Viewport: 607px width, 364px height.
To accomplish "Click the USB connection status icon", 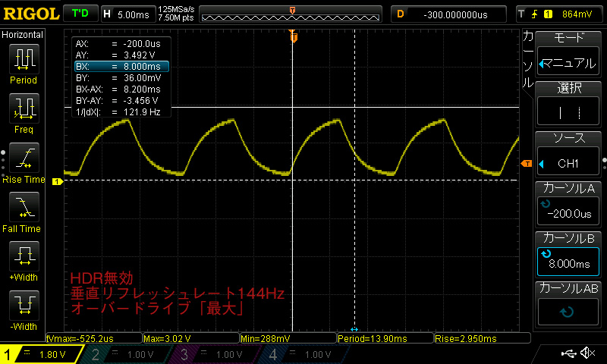I will pyautogui.click(x=568, y=353).
